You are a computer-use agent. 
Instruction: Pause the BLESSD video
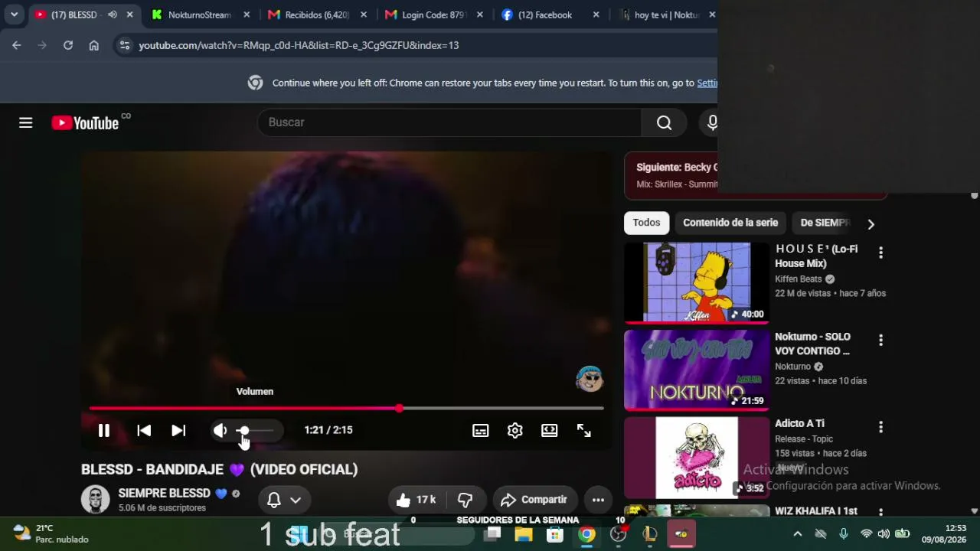coord(104,431)
